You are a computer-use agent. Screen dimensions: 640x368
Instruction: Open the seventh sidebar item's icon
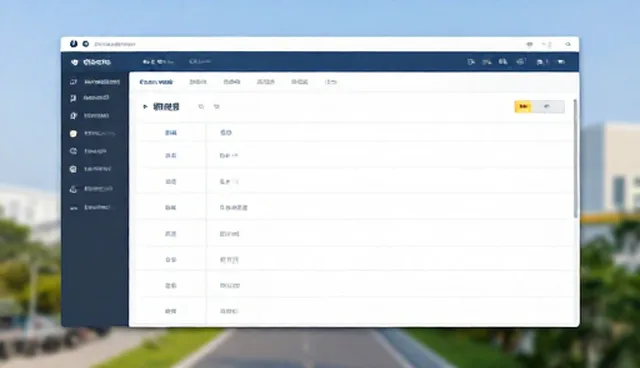coord(73,189)
